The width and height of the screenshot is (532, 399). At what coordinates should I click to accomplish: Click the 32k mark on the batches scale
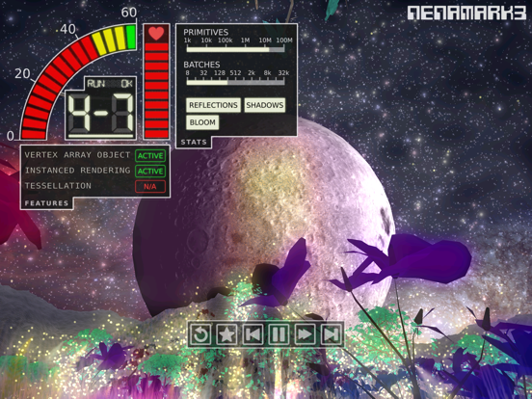(283, 73)
